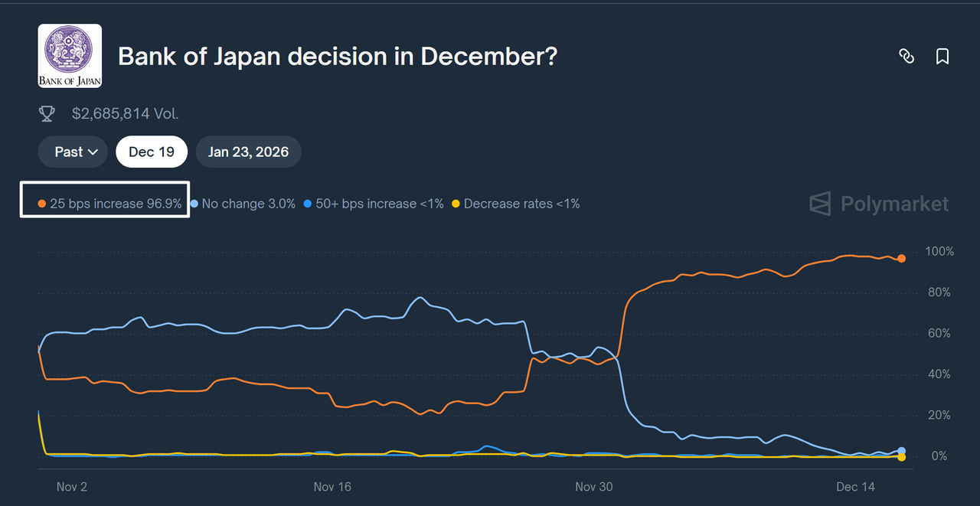Image resolution: width=980 pixels, height=506 pixels.
Task: Open the Past dates dropdown
Action: click(77, 152)
